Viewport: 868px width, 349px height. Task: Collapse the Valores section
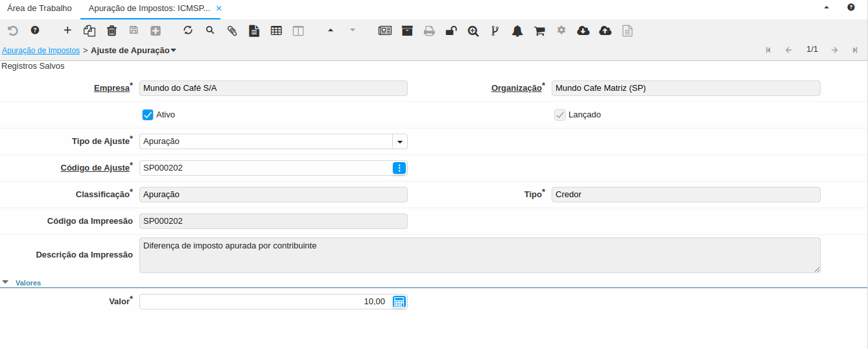(x=6, y=282)
